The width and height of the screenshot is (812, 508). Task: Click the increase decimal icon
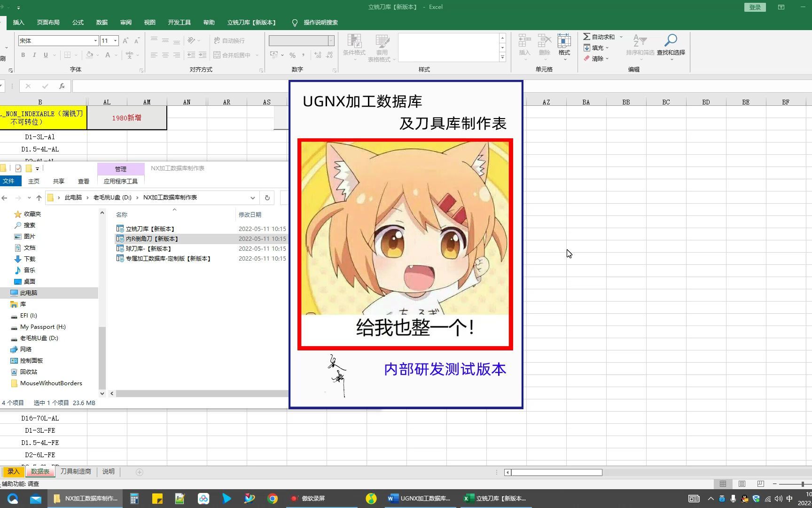(x=318, y=55)
